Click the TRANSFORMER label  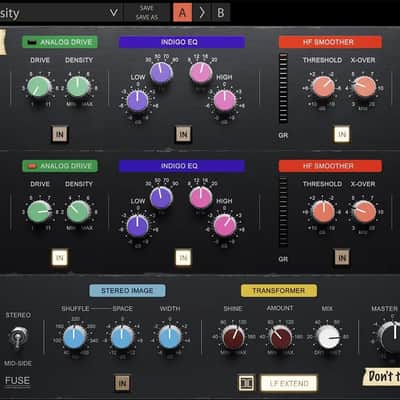[x=279, y=291]
